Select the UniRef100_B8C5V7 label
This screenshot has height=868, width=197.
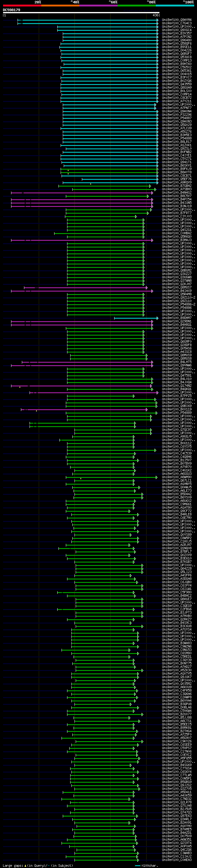[177, 196]
